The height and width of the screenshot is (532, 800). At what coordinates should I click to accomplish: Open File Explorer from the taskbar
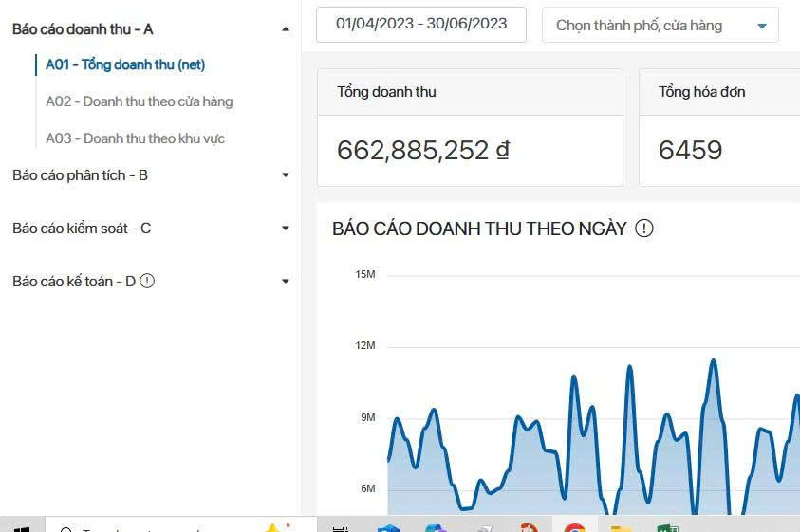[622, 527]
